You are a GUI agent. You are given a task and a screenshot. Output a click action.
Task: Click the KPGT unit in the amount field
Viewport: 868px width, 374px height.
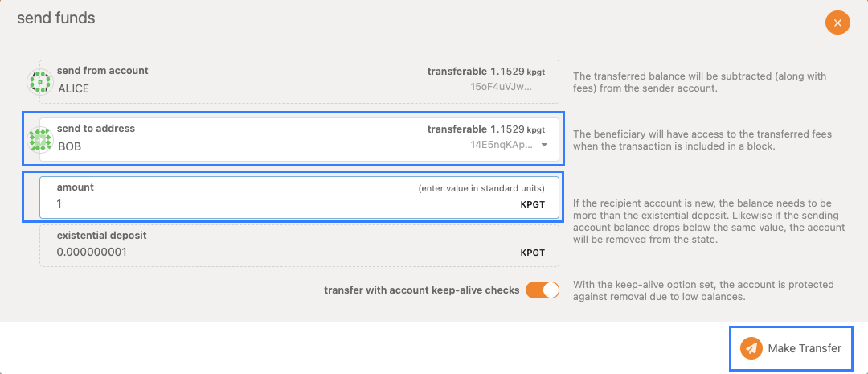[x=533, y=204]
